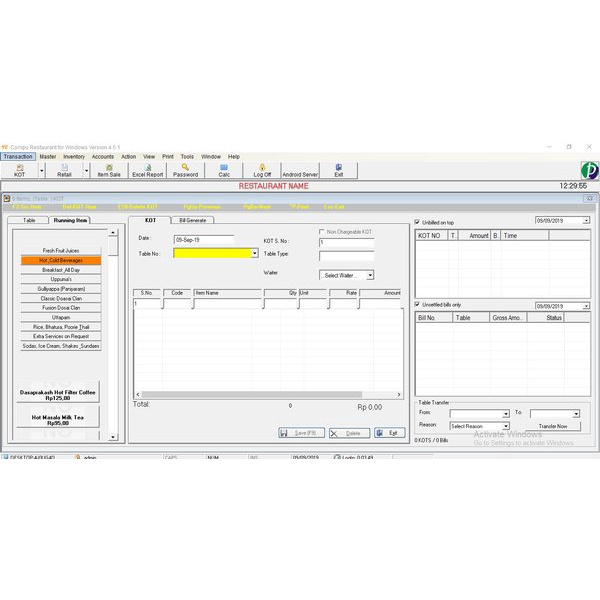
Task: Open the Inventory menu
Action: (74, 157)
